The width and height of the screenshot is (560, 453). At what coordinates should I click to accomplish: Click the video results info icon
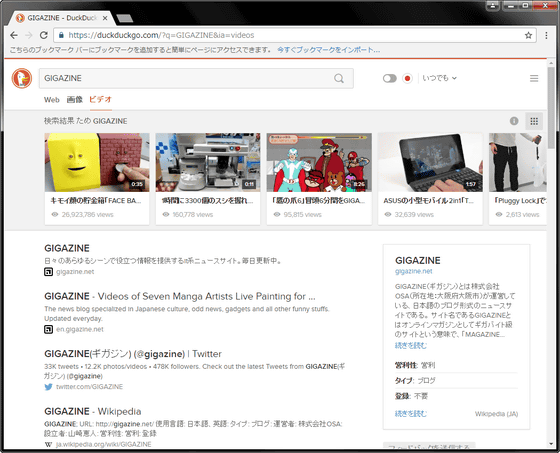tap(514, 121)
